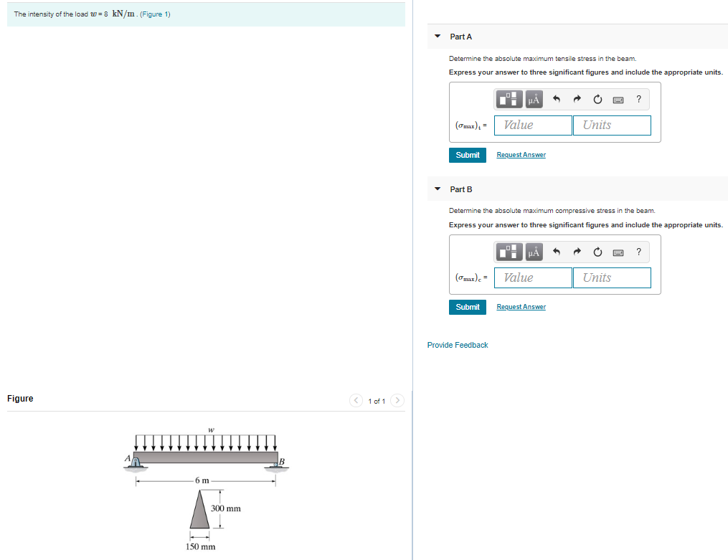Open the Figure 1 link in problem statement

point(154,14)
